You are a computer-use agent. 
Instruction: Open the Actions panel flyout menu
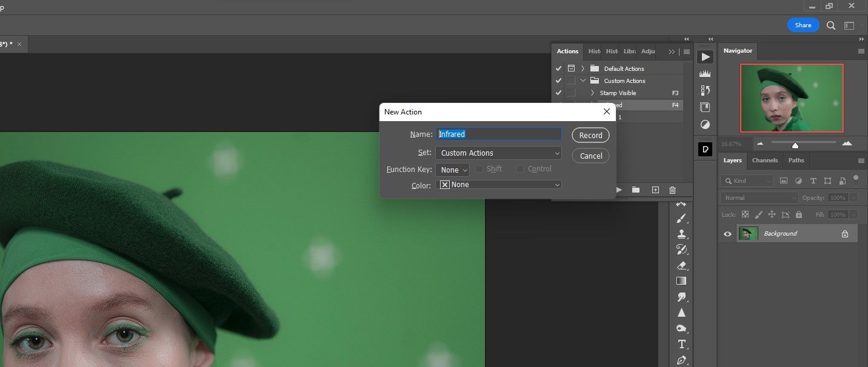687,51
